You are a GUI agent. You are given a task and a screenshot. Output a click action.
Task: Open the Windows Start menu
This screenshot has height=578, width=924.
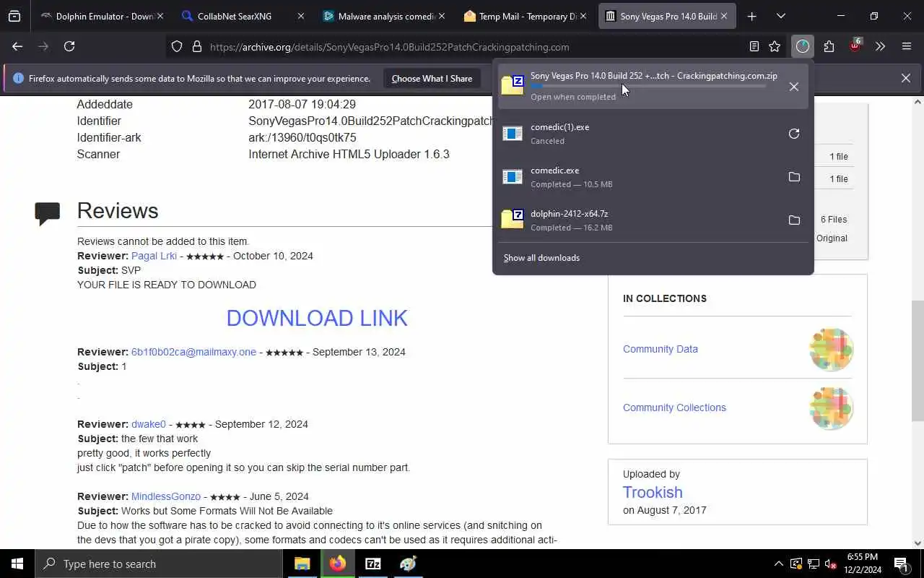pyautogui.click(x=17, y=564)
